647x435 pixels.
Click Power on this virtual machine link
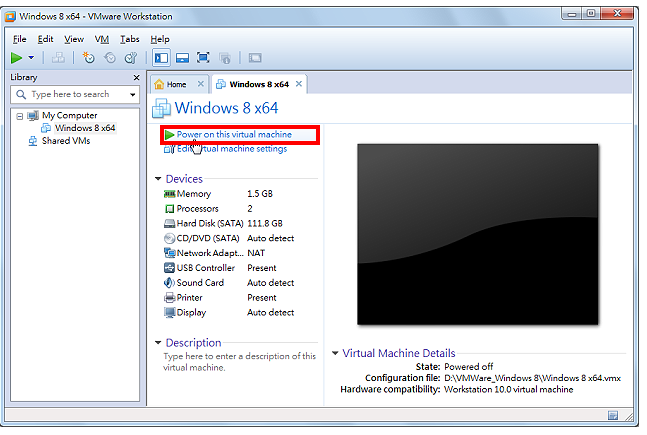(234, 135)
